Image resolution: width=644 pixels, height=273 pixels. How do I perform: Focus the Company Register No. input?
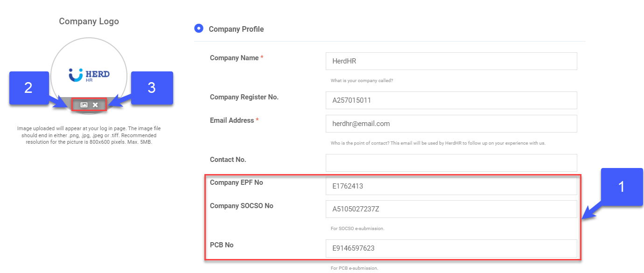click(x=451, y=100)
